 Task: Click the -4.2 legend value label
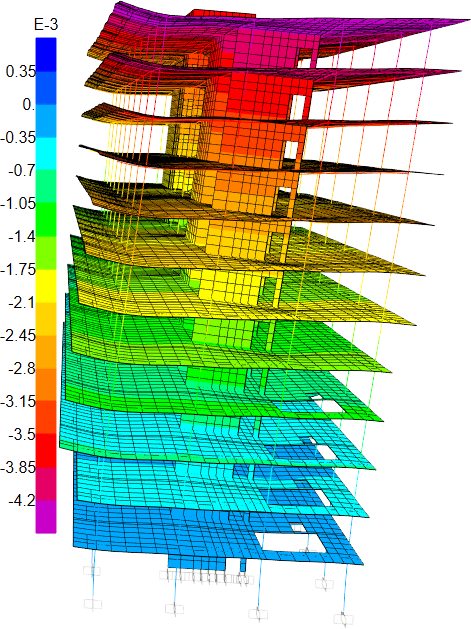coord(22,500)
